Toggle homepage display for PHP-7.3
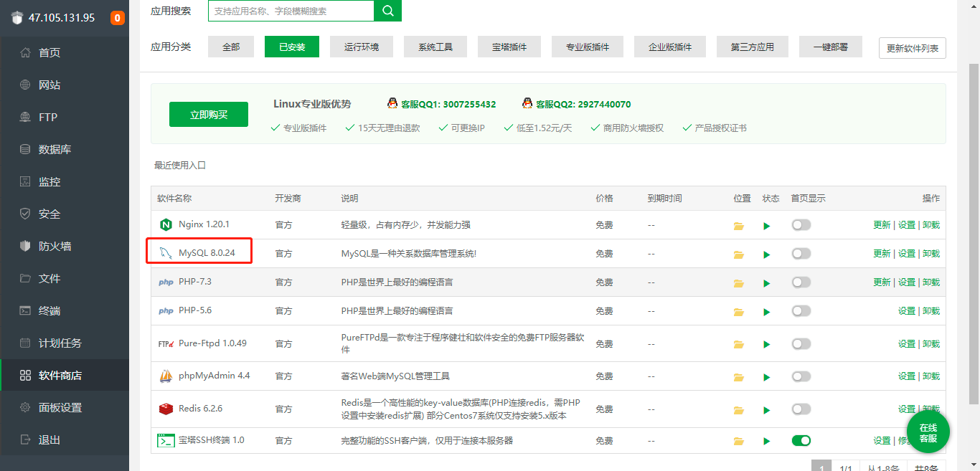Image resolution: width=980 pixels, height=471 pixels. [x=801, y=282]
